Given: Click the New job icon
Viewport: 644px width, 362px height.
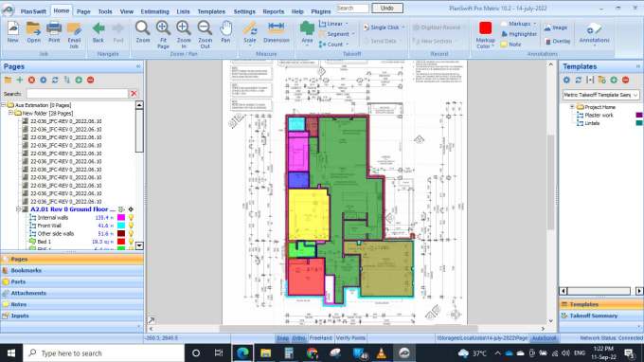Looking at the screenshot, I should 12,32.
